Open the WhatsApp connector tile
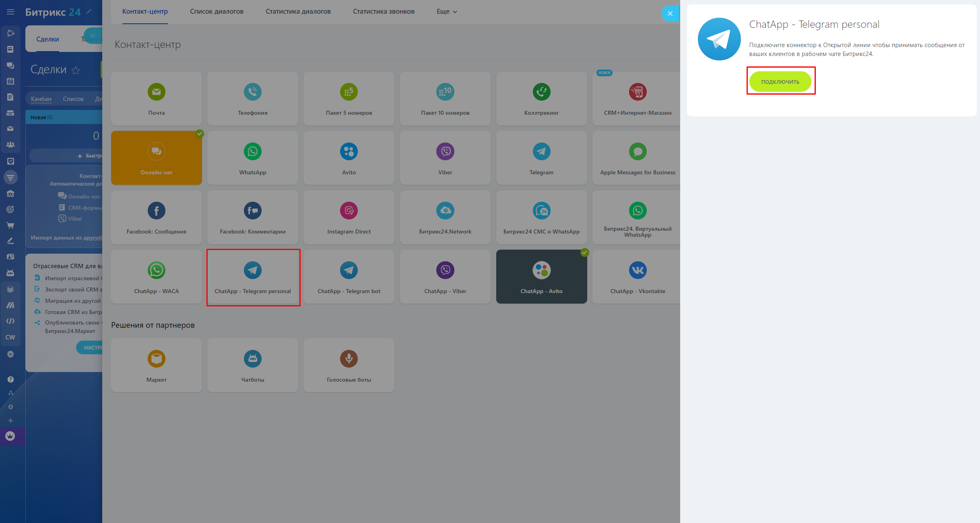This screenshot has width=980, height=523. pyautogui.click(x=252, y=158)
